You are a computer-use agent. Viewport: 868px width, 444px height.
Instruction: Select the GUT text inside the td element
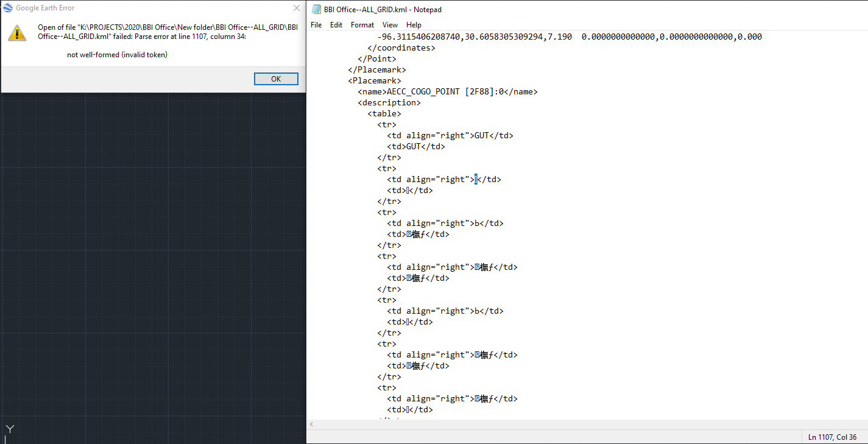point(481,135)
